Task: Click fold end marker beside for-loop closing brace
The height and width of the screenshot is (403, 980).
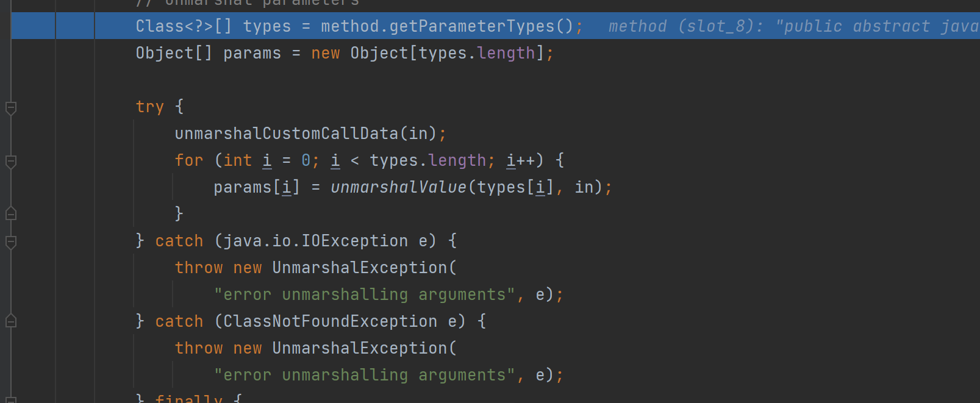Action: click(11, 213)
